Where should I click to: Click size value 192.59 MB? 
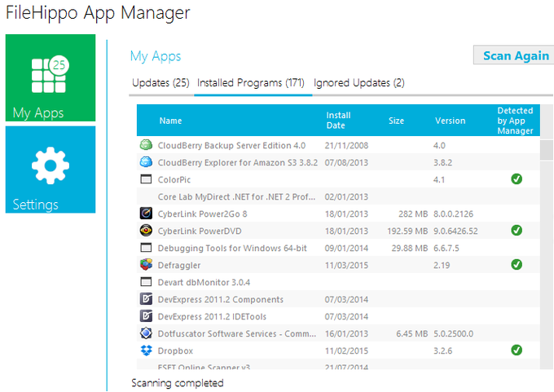tap(407, 231)
